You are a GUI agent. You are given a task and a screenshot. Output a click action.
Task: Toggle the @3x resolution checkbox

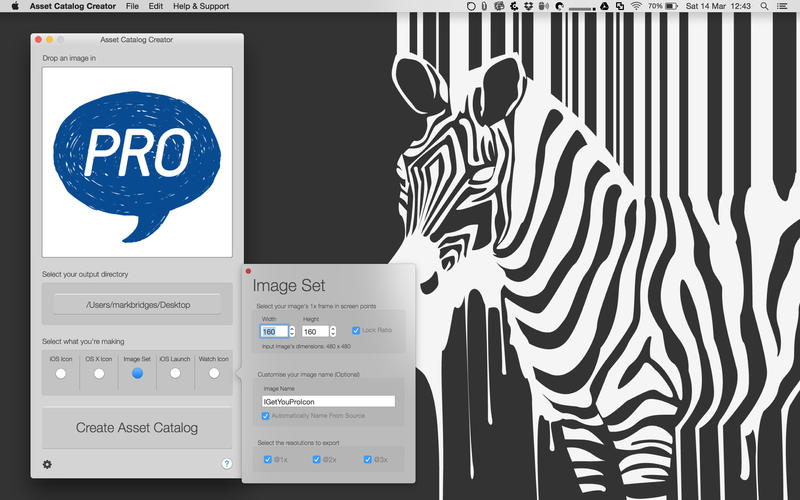[x=367, y=459]
